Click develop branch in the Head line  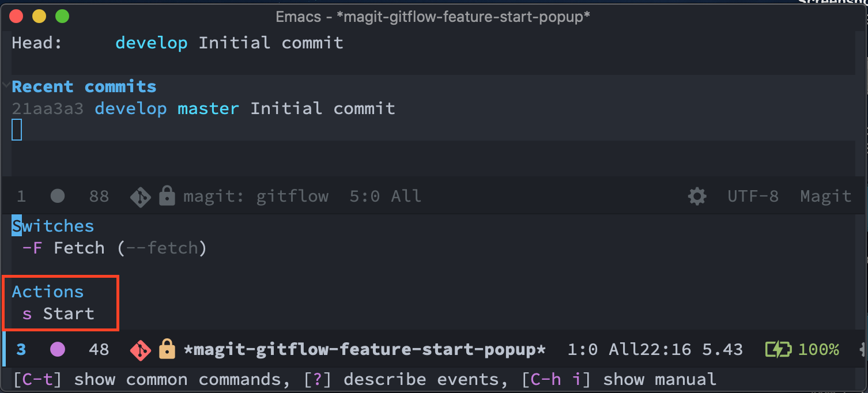(x=152, y=43)
